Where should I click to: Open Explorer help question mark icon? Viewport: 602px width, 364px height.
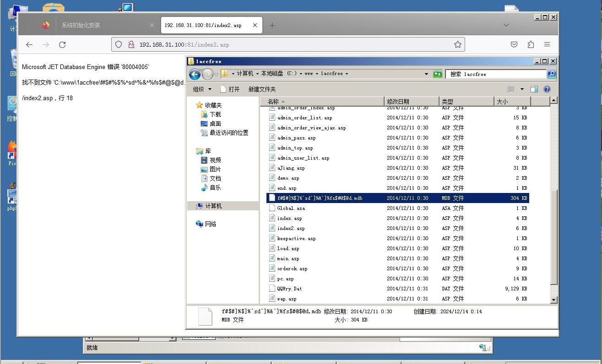pyautogui.click(x=547, y=89)
